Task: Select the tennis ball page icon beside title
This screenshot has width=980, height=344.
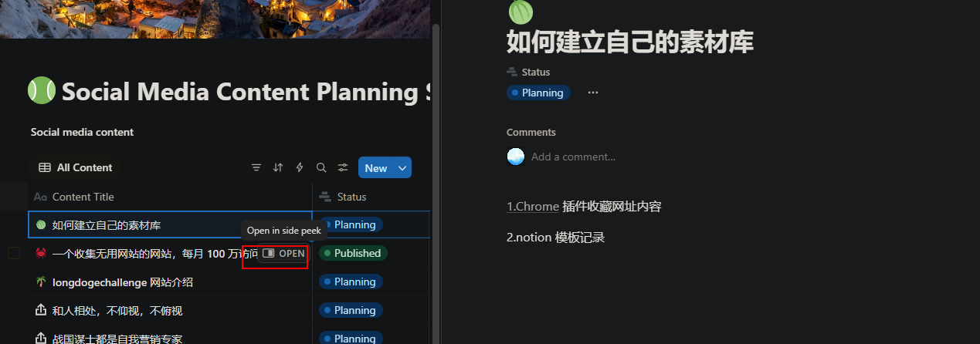Action: 42,91
